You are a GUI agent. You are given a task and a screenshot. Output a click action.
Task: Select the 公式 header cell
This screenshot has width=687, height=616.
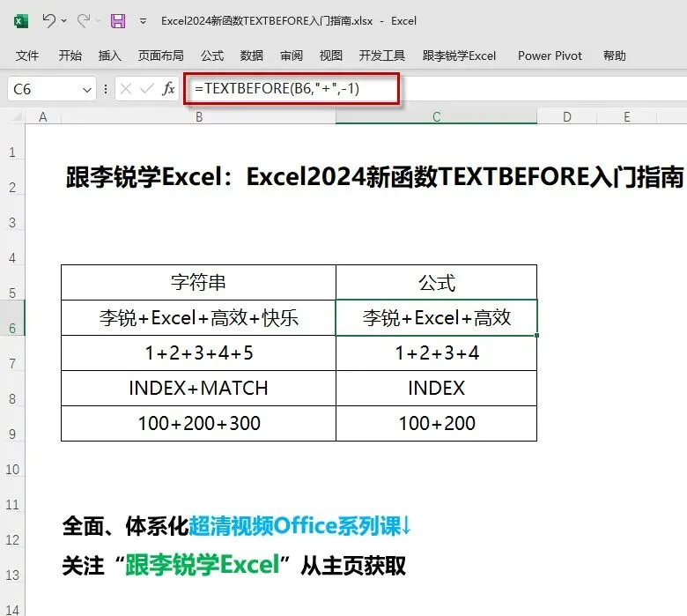[436, 282]
